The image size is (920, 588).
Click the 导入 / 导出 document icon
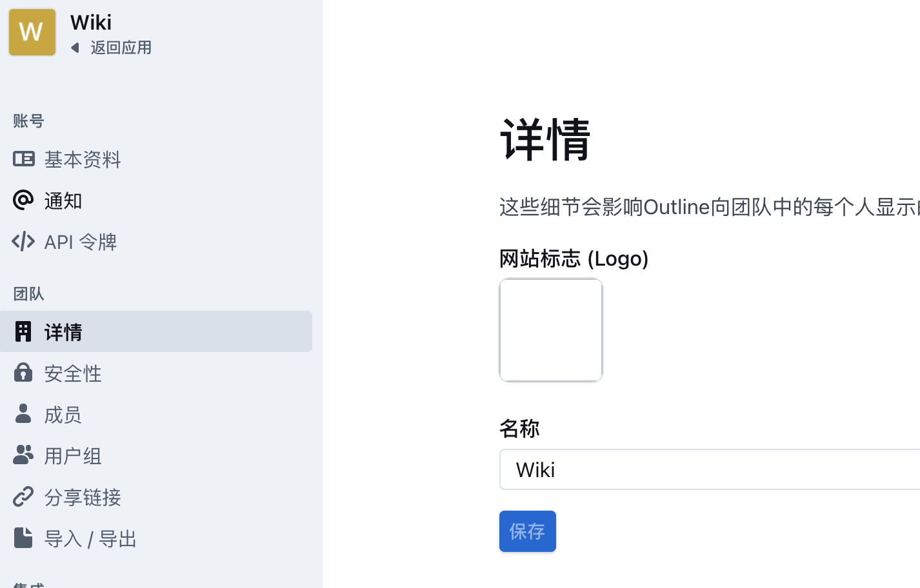(23, 538)
